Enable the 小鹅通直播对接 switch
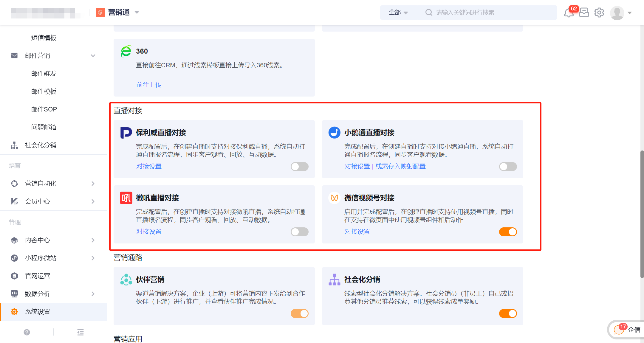The height and width of the screenshot is (343, 644). (508, 167)
